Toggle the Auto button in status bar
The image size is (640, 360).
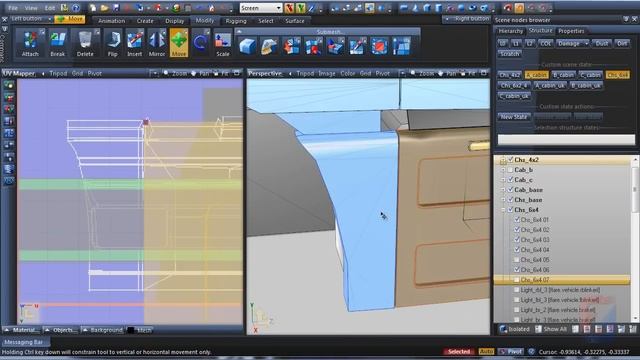(486, 351)
